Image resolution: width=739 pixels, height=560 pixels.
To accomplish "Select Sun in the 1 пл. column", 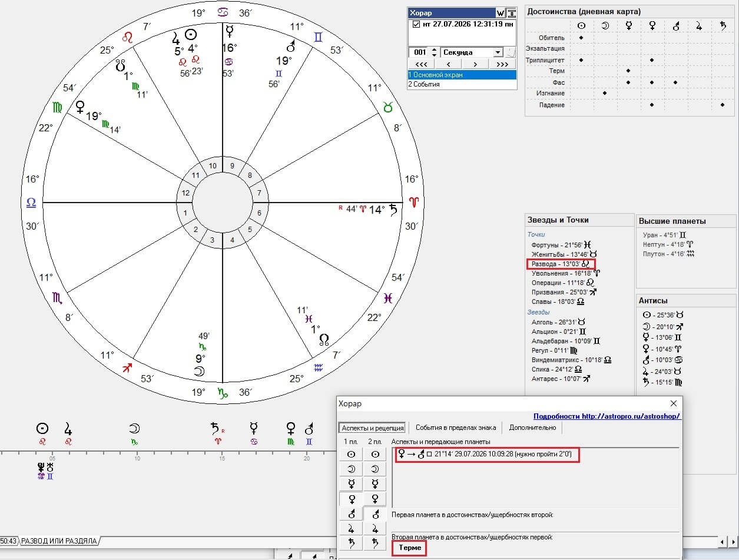I will click(x=351, y=455).
